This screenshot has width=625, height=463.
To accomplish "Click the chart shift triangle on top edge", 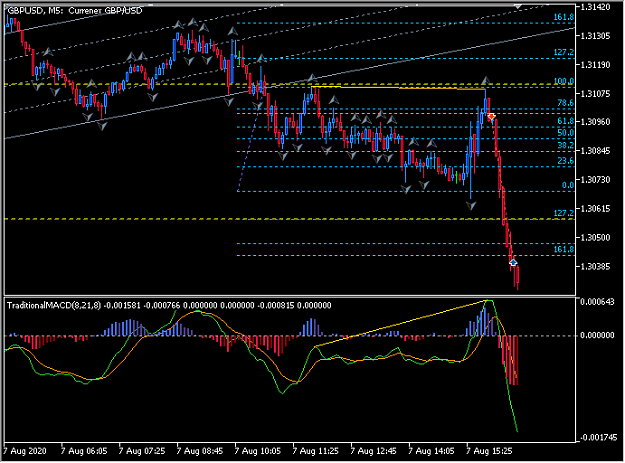I will tap(518, 7).
